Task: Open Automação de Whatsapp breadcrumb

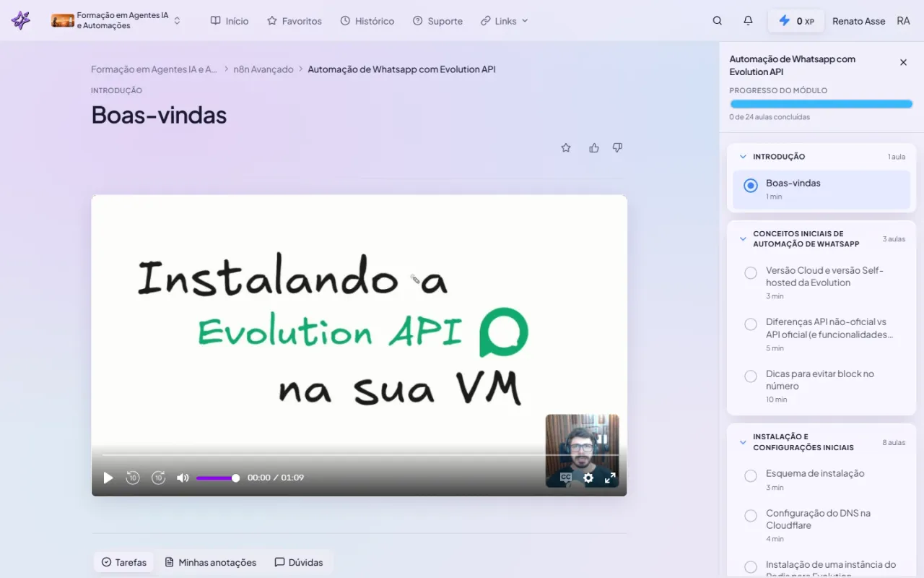Action: pos(401,69)
